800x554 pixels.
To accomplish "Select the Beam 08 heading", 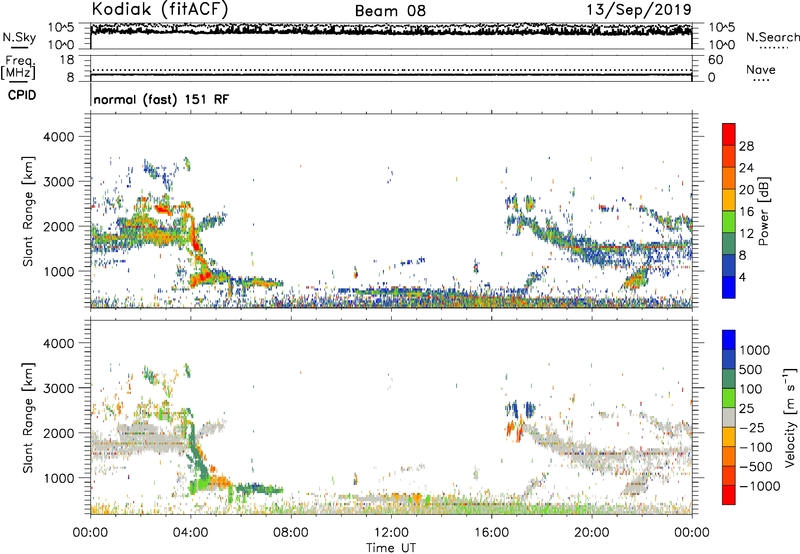I will [390, 11].
